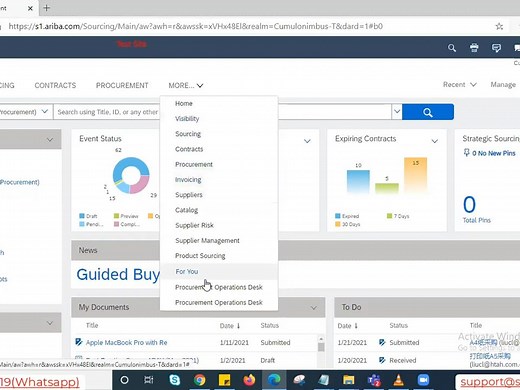Open a new browser tab with plus

[x=47, y=8]
